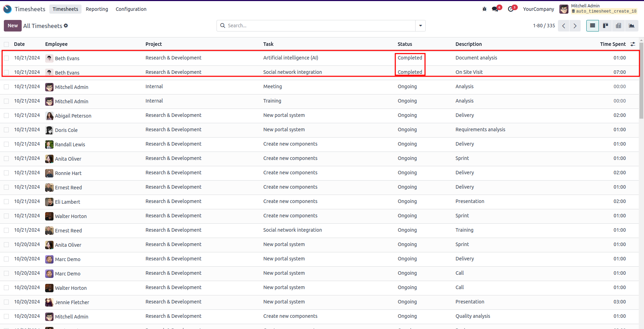Image resolution: width=644 pixels, height=329 pixels.
Task: Click the Timesheets app home icon
Action: [7, 9]
